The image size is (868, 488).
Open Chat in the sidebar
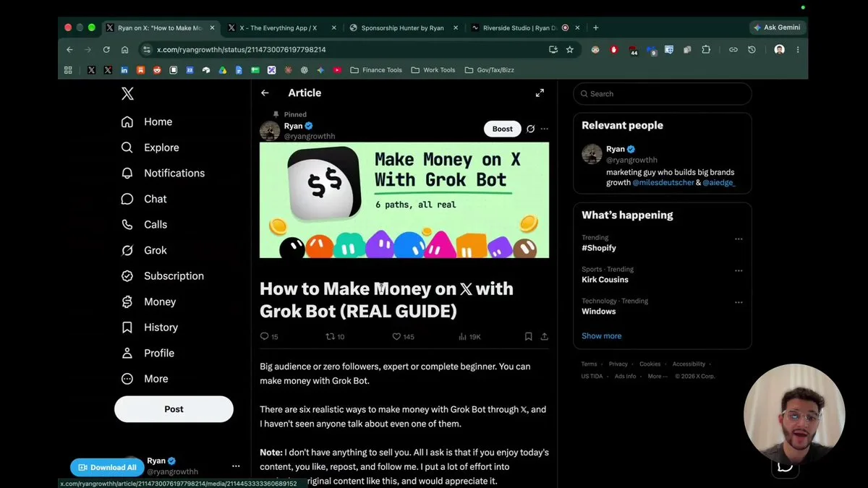(144, 199)
